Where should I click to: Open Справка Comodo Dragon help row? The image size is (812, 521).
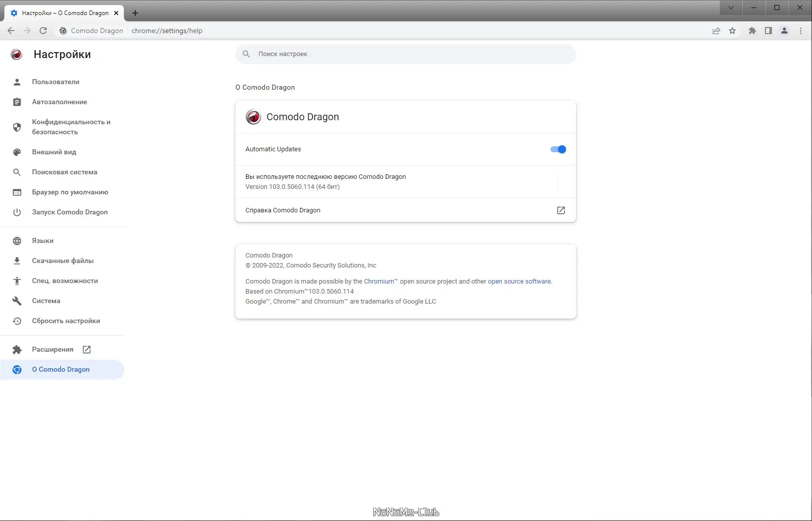(x=406, y=210)
